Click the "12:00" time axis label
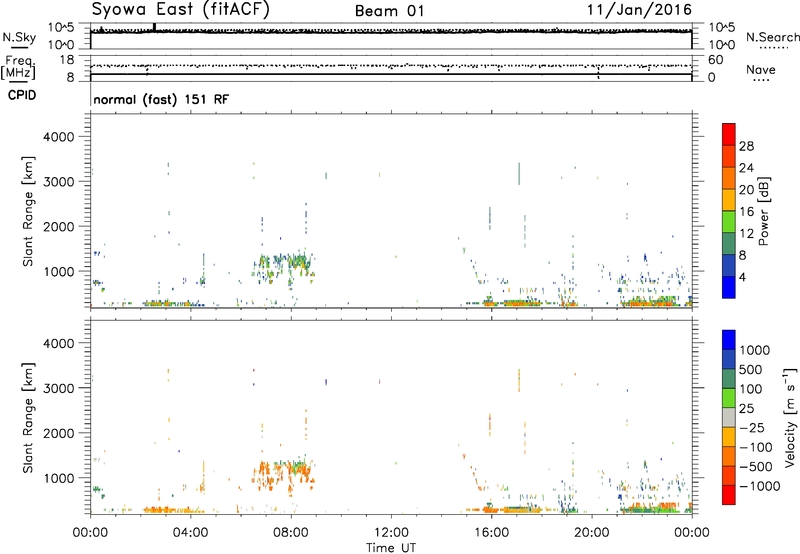 (x=391, y=533)
